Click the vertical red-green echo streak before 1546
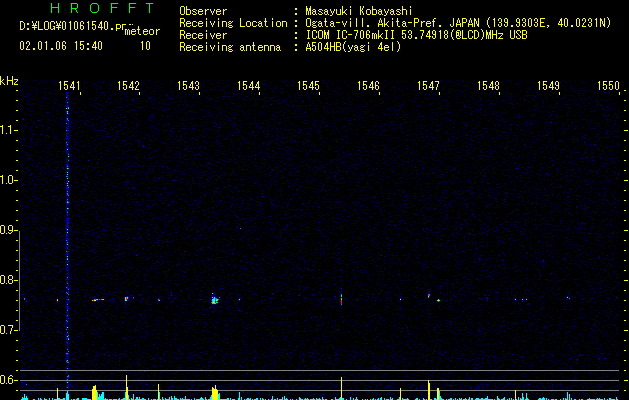Screen dimensions: 629x400 coord(341,299)
